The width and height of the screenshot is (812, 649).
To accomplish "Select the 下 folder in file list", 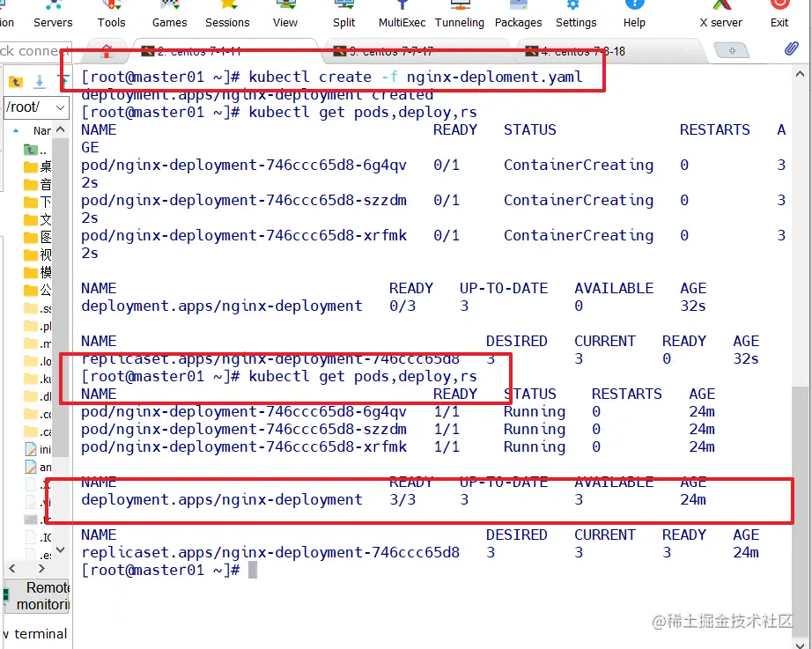I will click(x=38, y=202).
